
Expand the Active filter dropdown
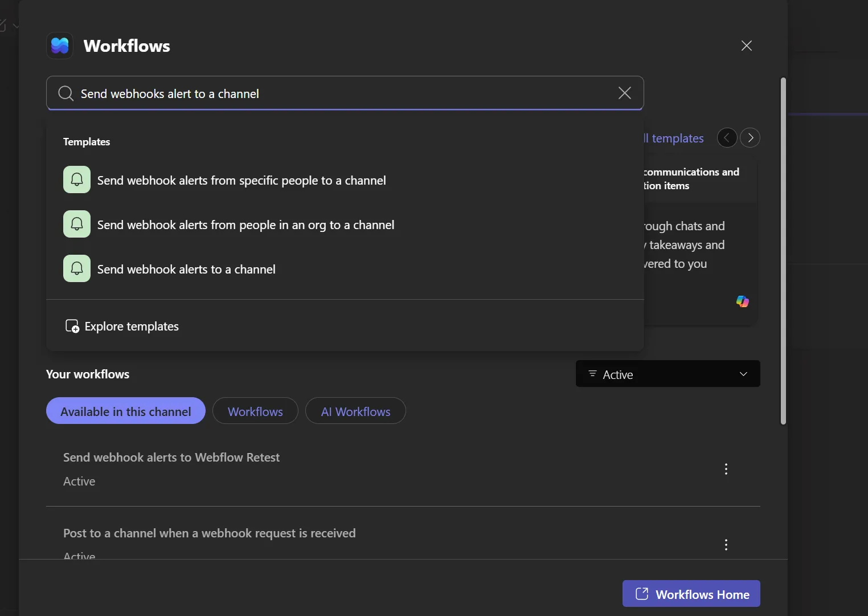(668, 374)
